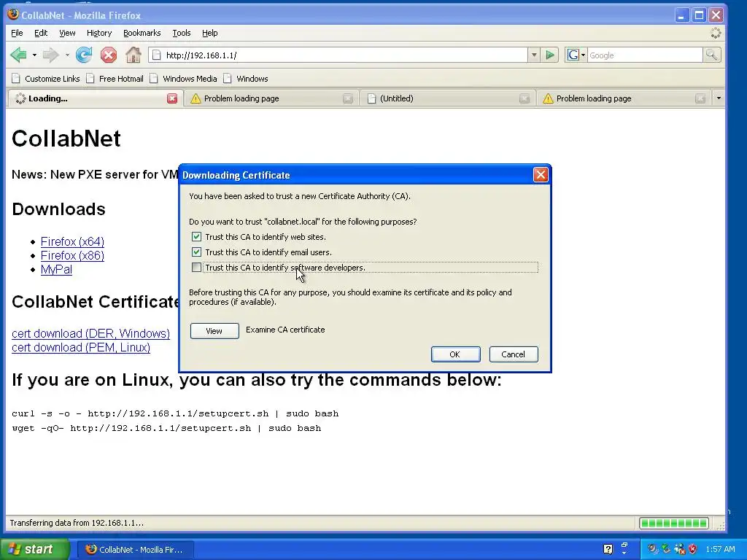Expand the list all tabs dropdown
Viewport: 747px width, 560px height.
[x=719, y=98]
